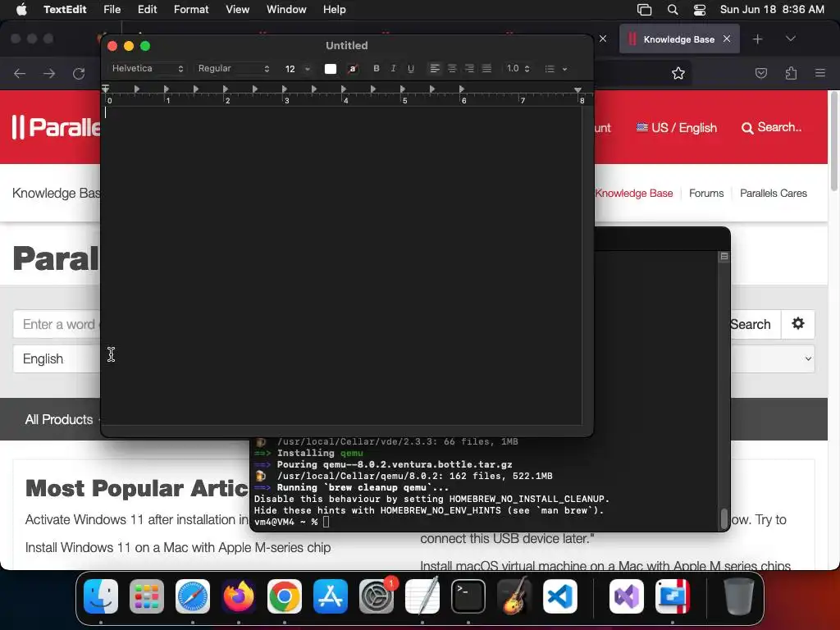Open a new browser tab
Screen dimensions: 840x630
pos(757,39)
